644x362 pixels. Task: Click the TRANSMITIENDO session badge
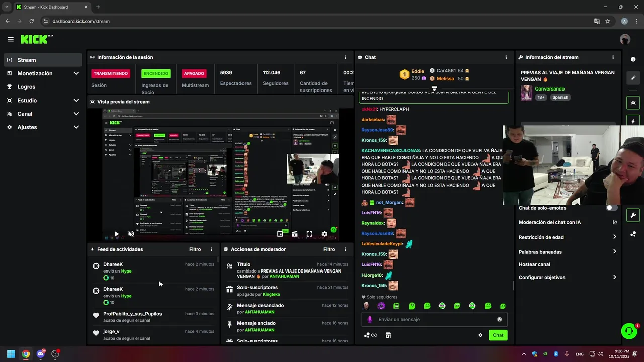(110, 73)
